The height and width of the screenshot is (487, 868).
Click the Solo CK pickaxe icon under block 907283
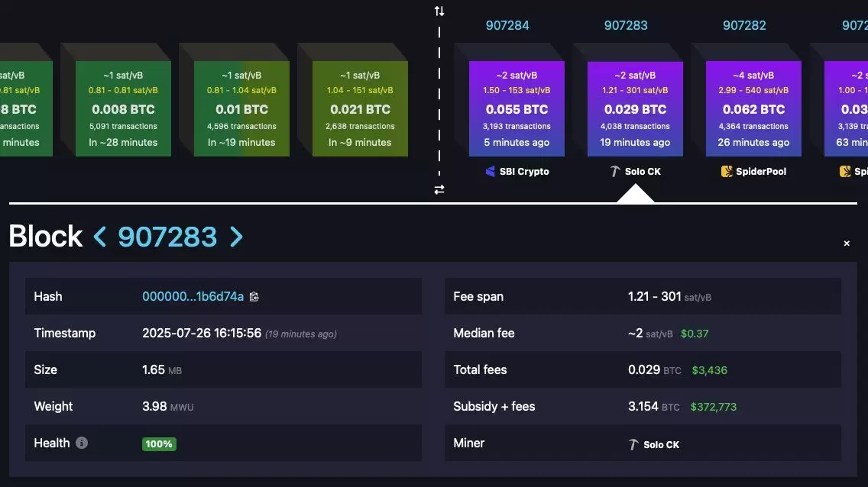click(614, 171)
